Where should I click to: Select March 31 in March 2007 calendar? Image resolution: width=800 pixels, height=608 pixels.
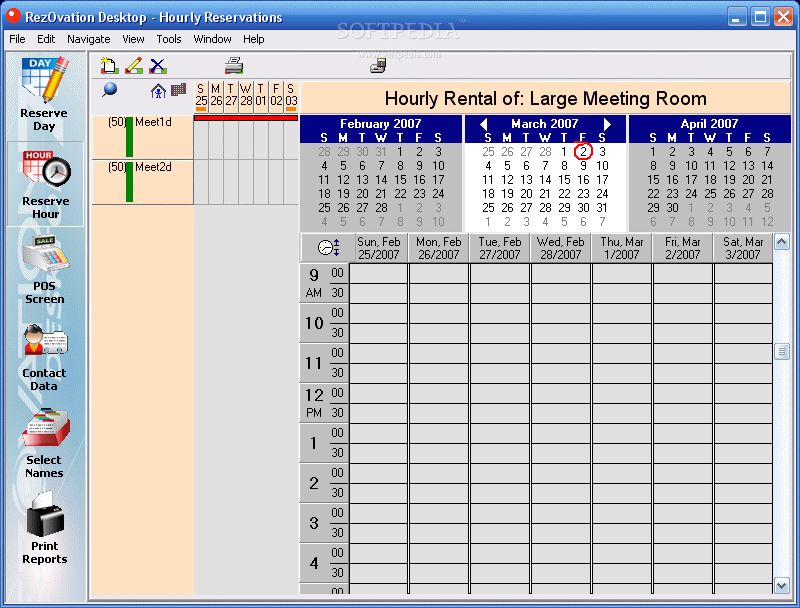coord(602,208)
